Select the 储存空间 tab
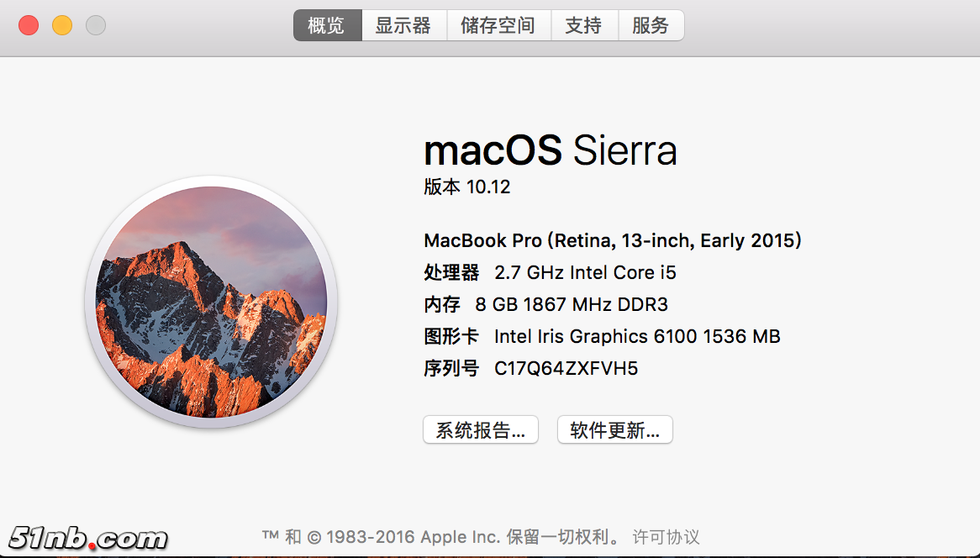This screenshot has height=558, width=980. pos(498,25)
